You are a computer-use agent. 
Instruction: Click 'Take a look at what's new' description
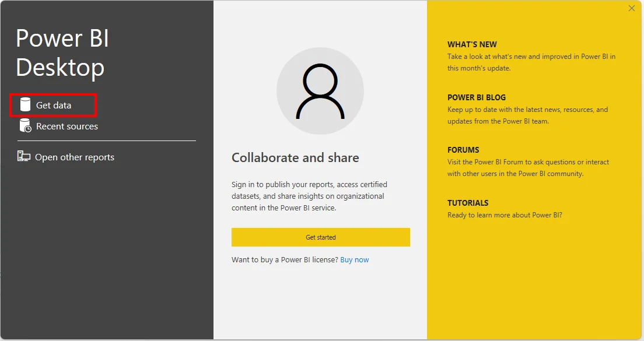[531, 62]
